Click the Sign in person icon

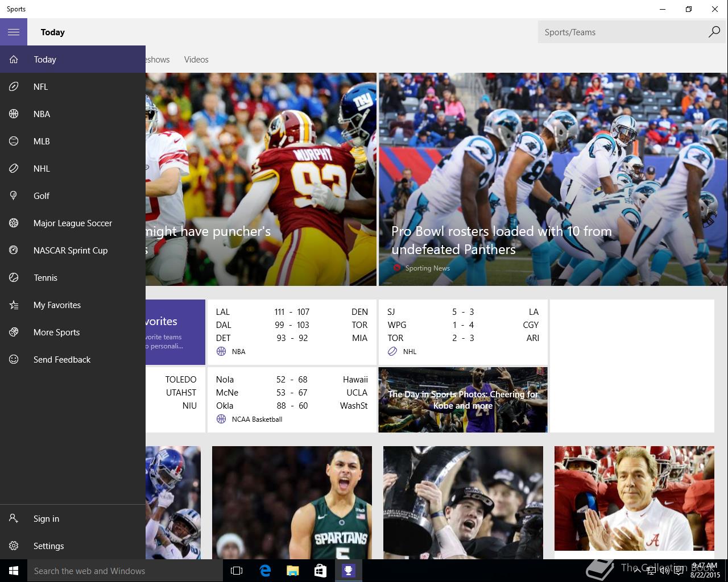click(x=14, y=518)
